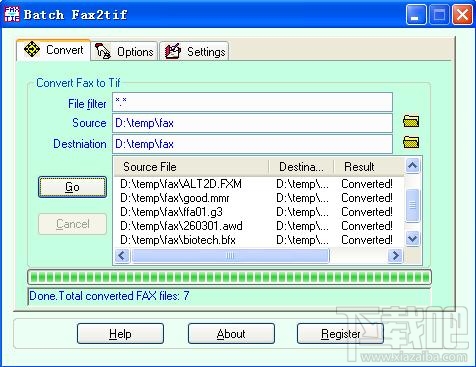Click the Destina... column header
476x367 pixels.
click(x=301, y=167)
